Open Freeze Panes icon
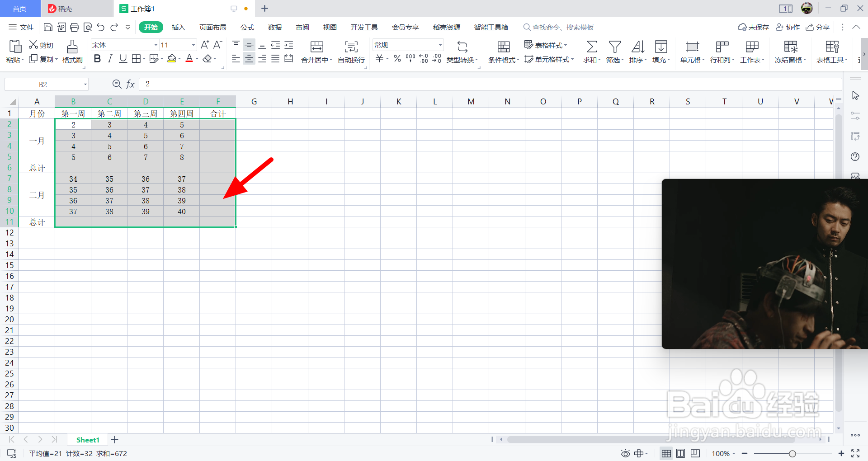Screen dimensions: 868x461 coord(791,47)
